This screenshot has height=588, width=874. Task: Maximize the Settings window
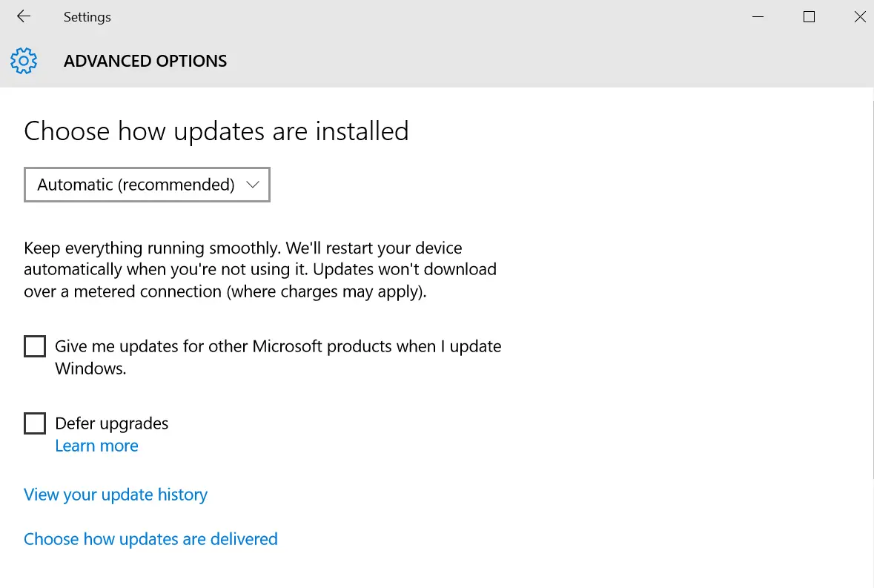pos(809,16)
